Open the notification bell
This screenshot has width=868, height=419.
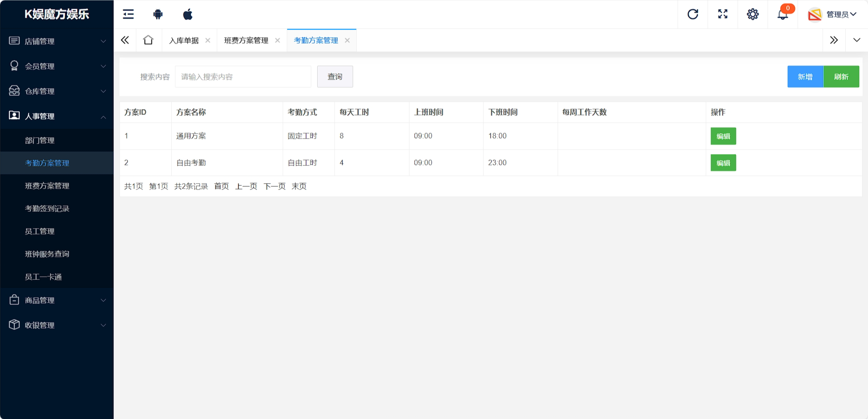click(x=782, y=14)
